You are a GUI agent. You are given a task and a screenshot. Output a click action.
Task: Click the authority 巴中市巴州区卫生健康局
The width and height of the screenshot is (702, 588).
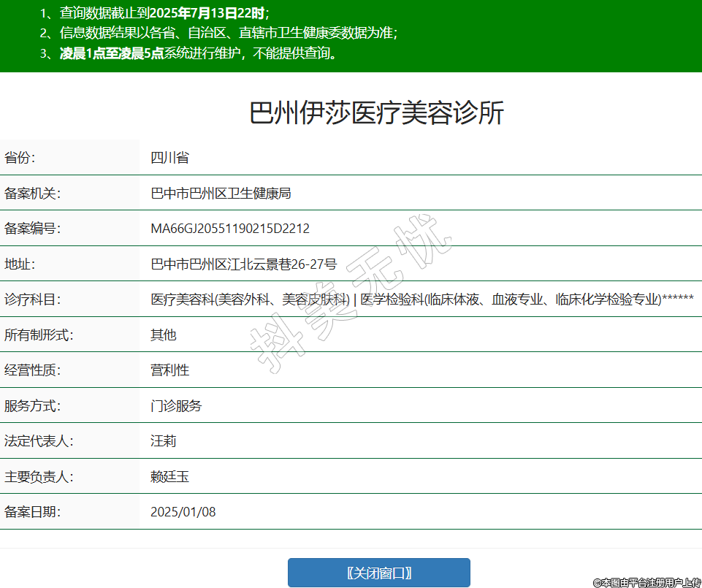[x=221, y=194]
